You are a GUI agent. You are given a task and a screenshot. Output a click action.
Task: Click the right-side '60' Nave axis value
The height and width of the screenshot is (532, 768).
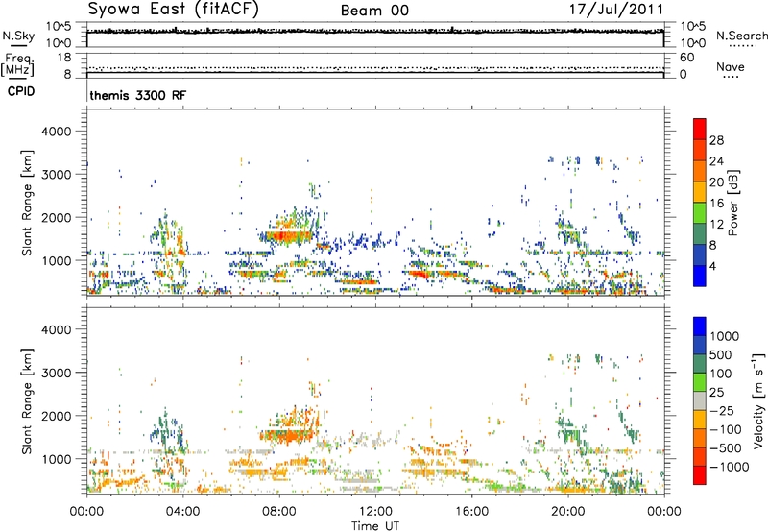686,58
